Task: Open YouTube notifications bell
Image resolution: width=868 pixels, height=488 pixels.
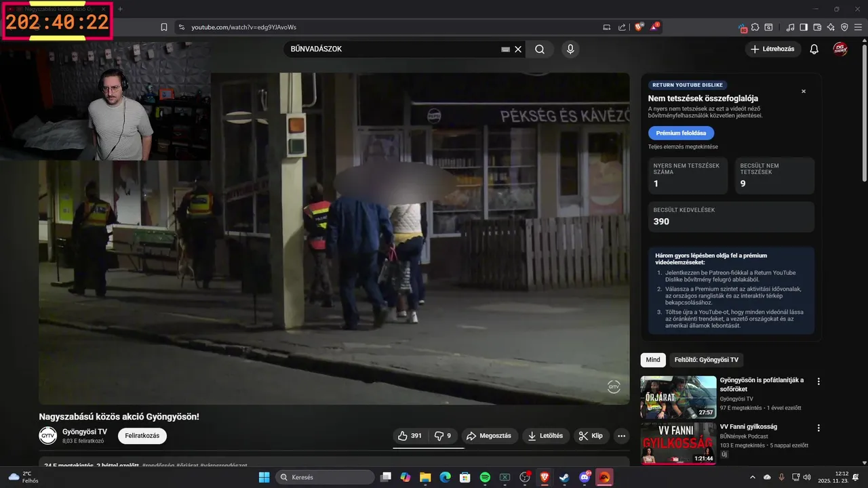Action: 814,49
